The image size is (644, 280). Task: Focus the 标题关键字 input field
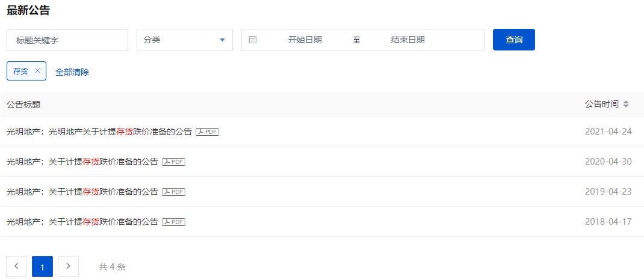click(67, 40)
